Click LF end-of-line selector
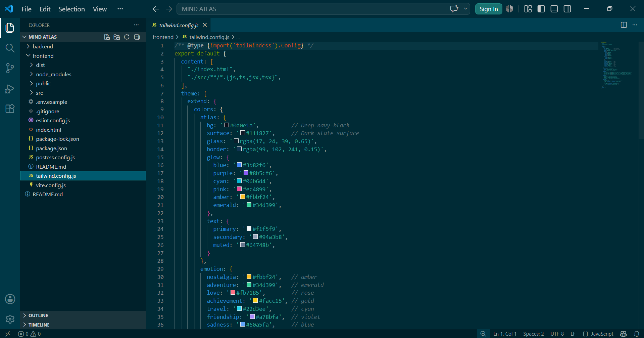644x338 pixels. tap(573, 334)
